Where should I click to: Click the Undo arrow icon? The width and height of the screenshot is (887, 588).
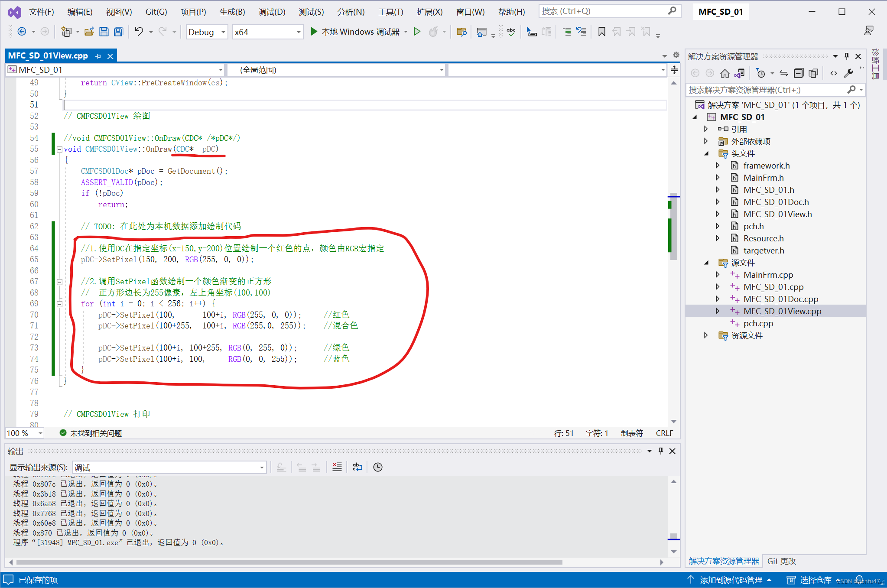[x=139, y=32]
